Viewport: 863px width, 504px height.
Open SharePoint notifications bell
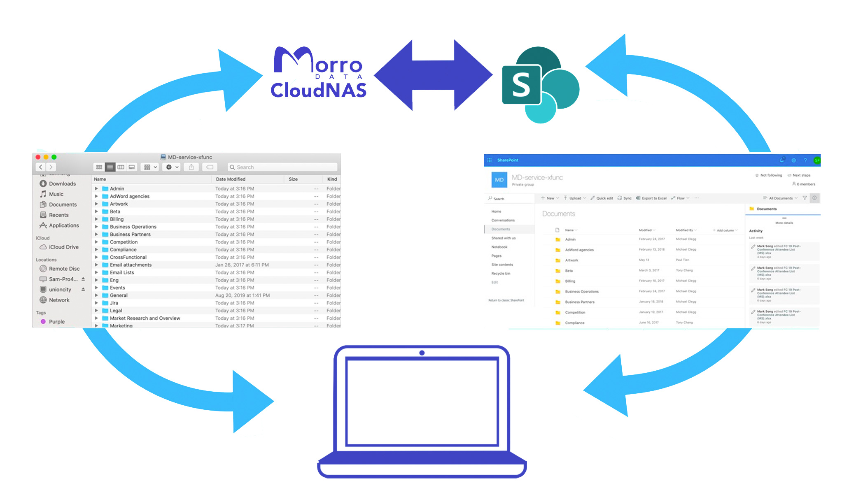coord(782,160)
